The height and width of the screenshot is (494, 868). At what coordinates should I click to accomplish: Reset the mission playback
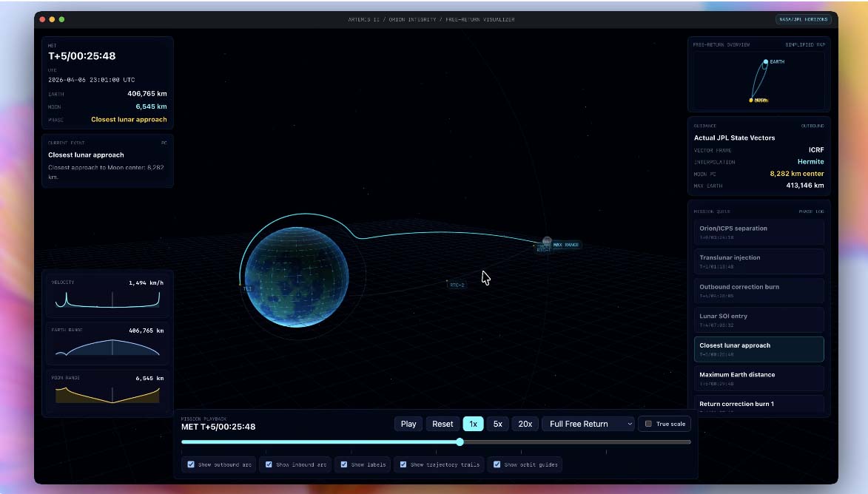point(443,424)
